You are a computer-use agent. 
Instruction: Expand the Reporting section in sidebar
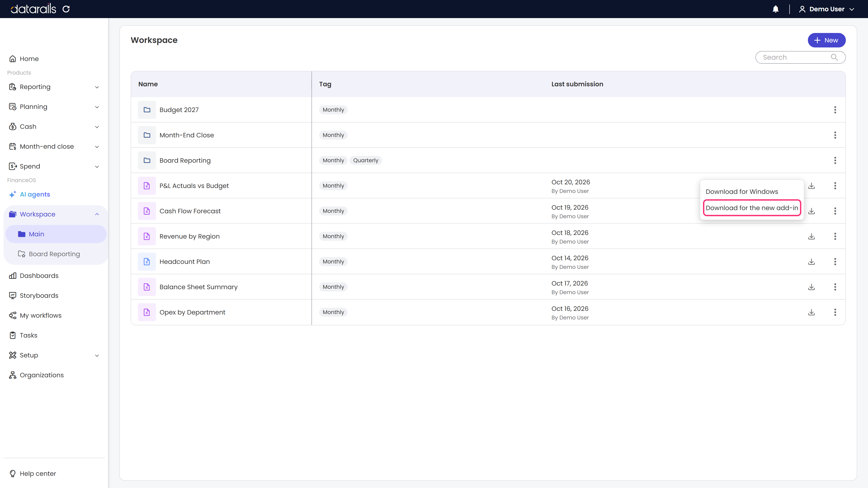(x=97, y=87)
